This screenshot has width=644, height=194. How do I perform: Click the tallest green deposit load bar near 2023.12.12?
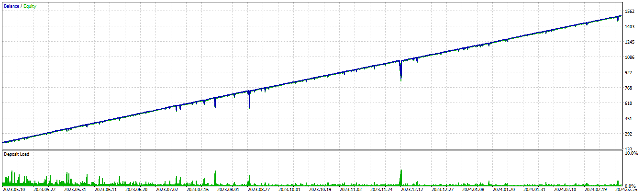[401, 177]
